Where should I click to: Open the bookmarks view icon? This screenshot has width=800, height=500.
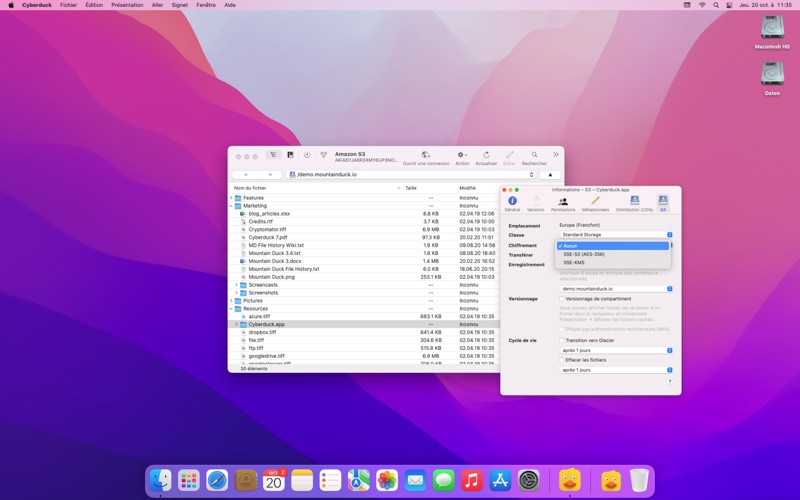point(290,155)
